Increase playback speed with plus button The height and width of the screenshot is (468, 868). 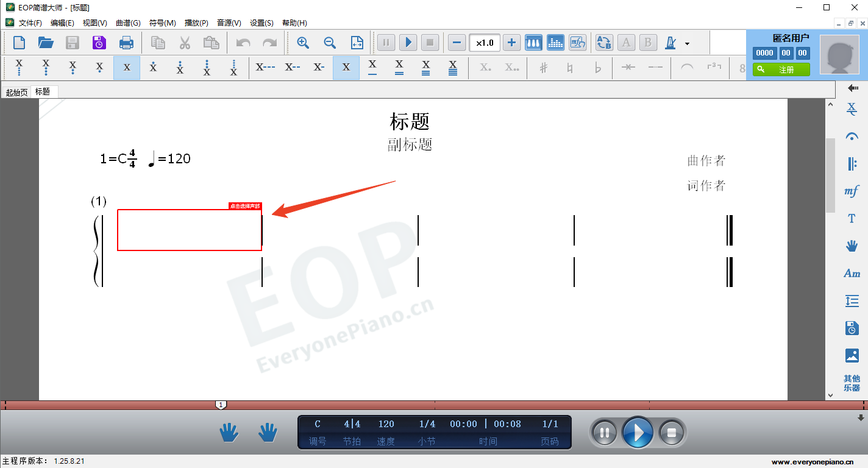[511, 43]
